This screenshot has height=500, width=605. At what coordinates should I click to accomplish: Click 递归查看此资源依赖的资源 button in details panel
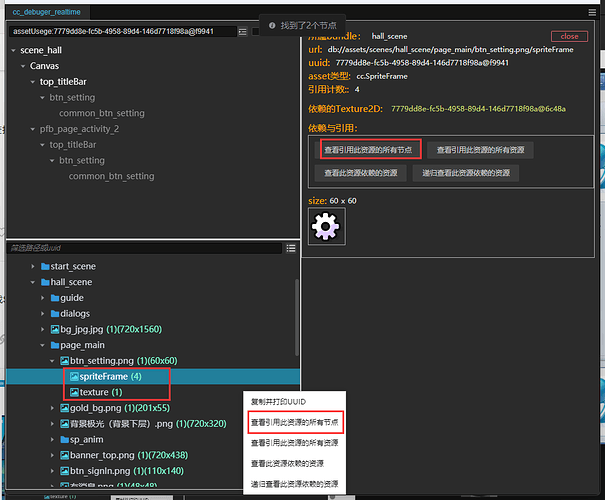[466, 173]
